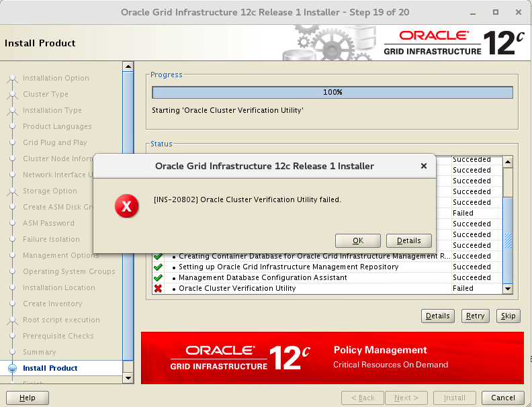The height and width of the screenshot is (407, 532).
Task: Select the Installation Type step
Action: click(52, 110)
